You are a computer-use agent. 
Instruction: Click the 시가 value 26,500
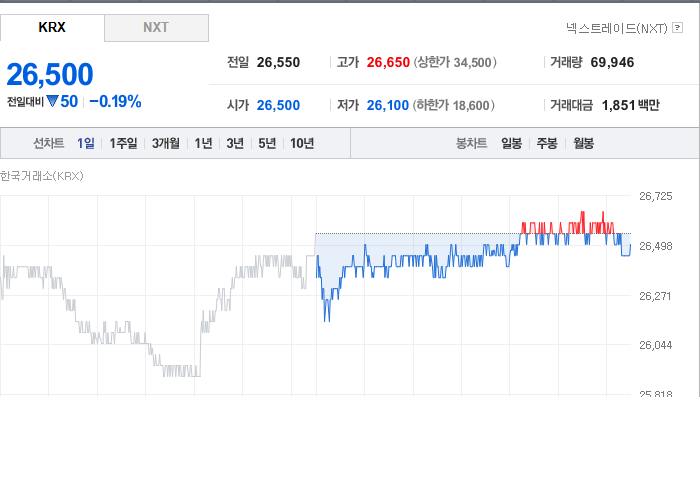pyautogui.click(x=278, y=105)
